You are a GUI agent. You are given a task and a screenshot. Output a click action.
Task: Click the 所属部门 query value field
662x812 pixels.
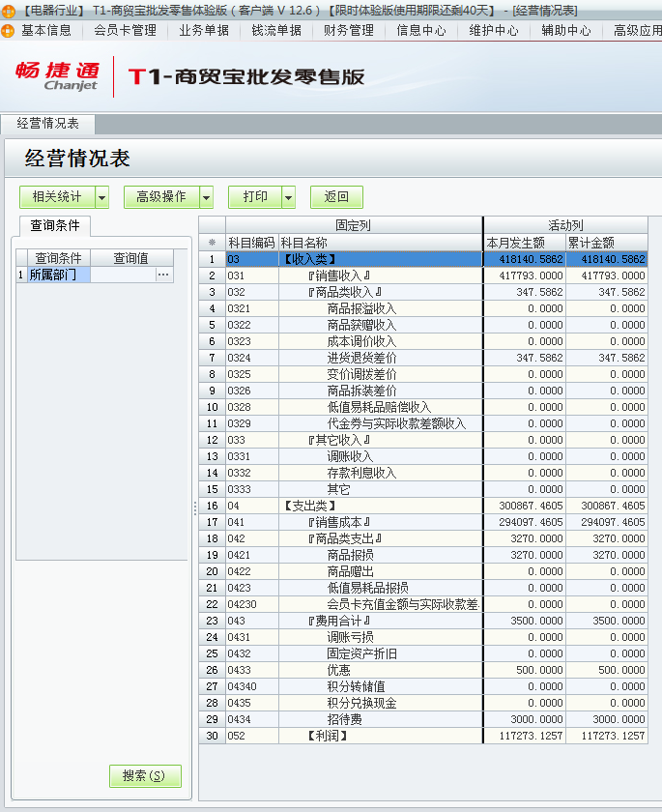tap(123, 275)
